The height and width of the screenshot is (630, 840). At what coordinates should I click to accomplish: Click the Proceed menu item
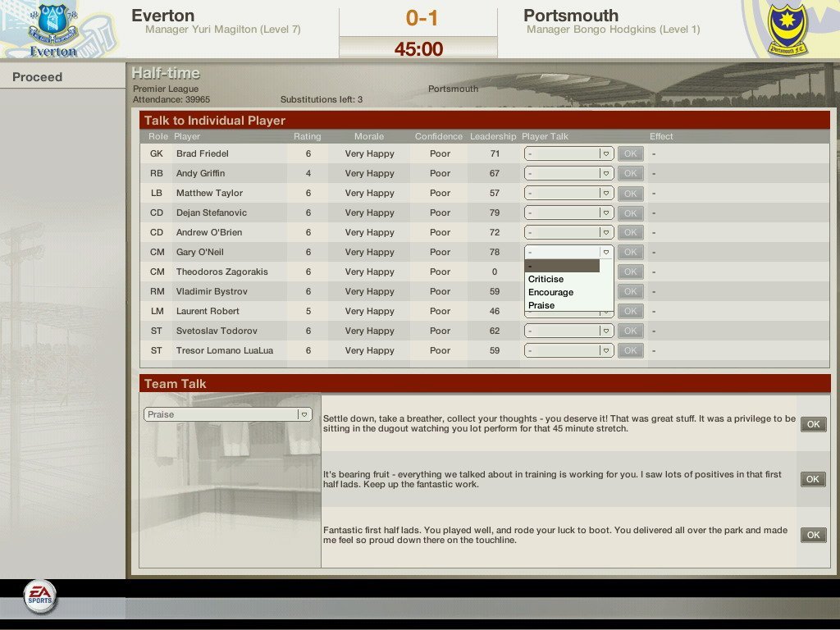click(38, 77)
